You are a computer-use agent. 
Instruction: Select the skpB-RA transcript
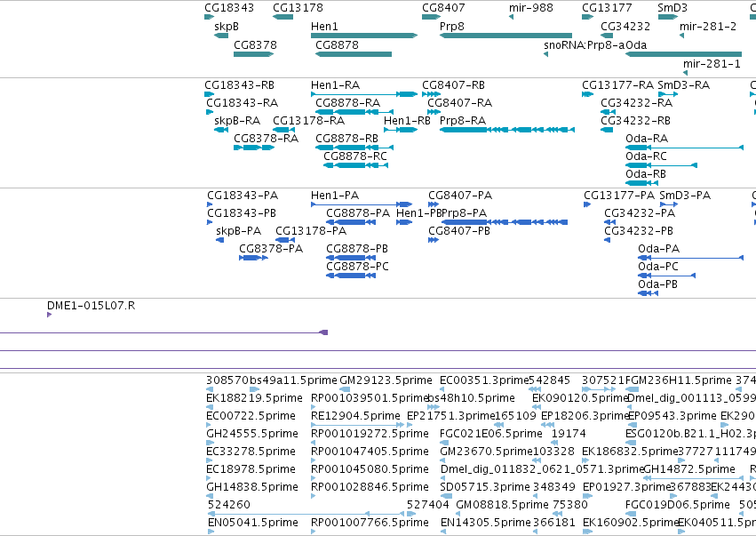point(221,130)
